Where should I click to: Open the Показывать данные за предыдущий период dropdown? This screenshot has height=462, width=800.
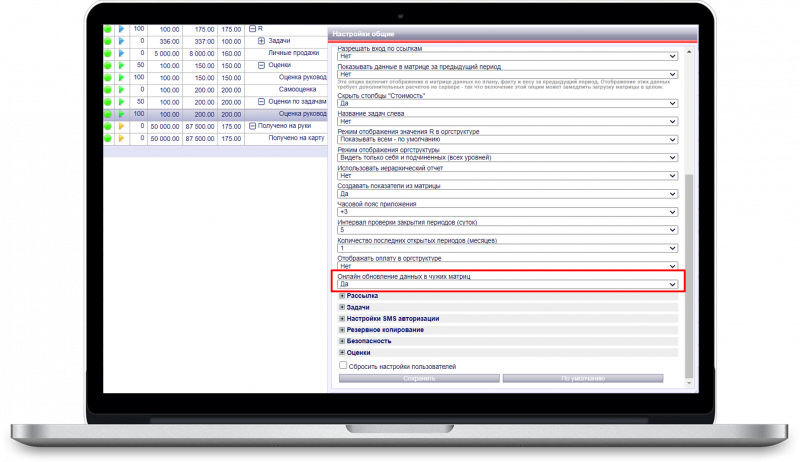508,74
